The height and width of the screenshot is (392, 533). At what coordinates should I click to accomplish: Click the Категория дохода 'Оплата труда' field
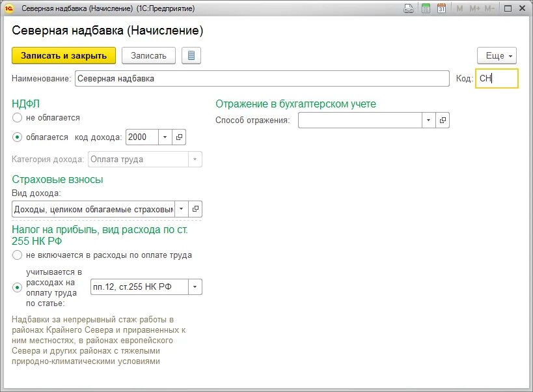pyautogui.click(x=138, y=159)
